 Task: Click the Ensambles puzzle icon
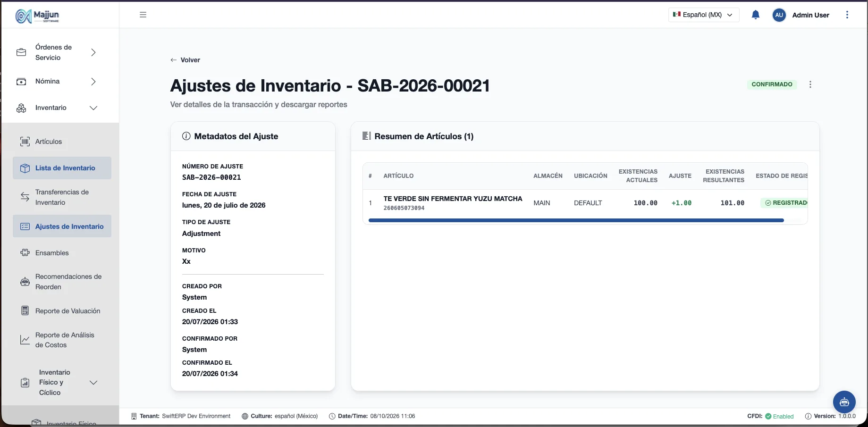pos(25,253)
